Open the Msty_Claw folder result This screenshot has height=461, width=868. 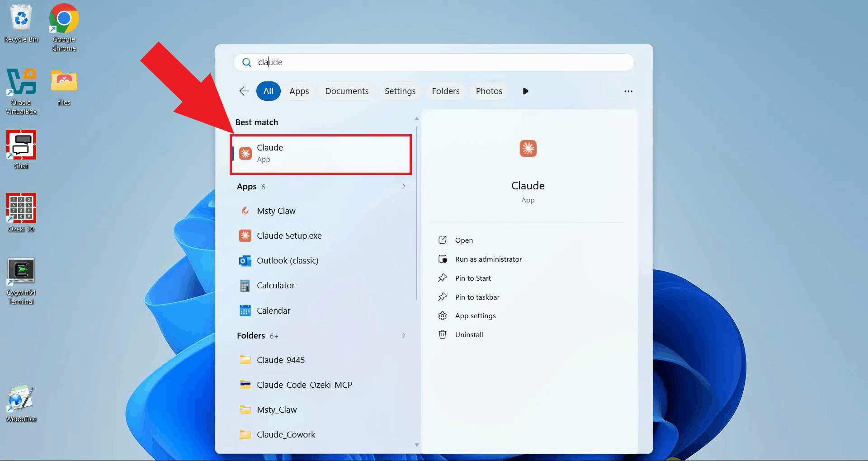pyautogui.click(x=322, y=410)
